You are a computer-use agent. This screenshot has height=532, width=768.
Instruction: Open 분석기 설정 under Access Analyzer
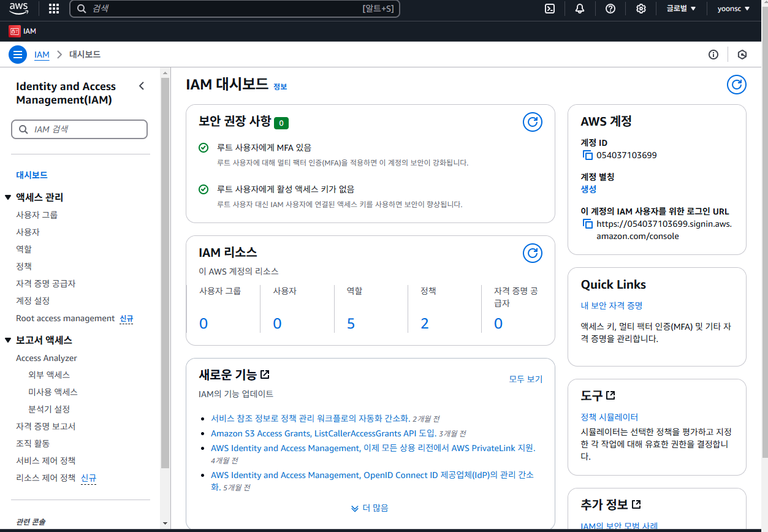click(49, 409)
